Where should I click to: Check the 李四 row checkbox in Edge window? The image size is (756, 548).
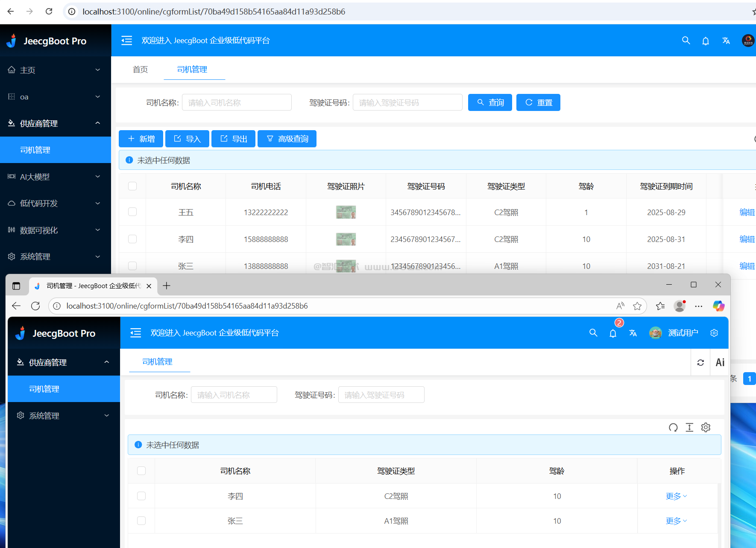pos(141,496)
